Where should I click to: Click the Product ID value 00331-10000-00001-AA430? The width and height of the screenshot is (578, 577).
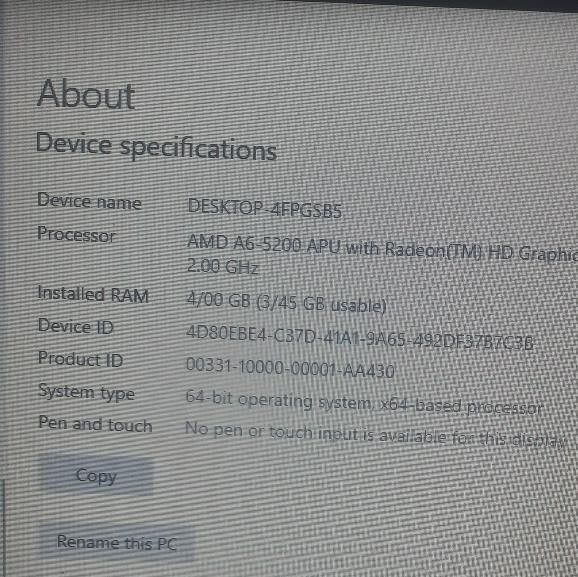[290, 368]
